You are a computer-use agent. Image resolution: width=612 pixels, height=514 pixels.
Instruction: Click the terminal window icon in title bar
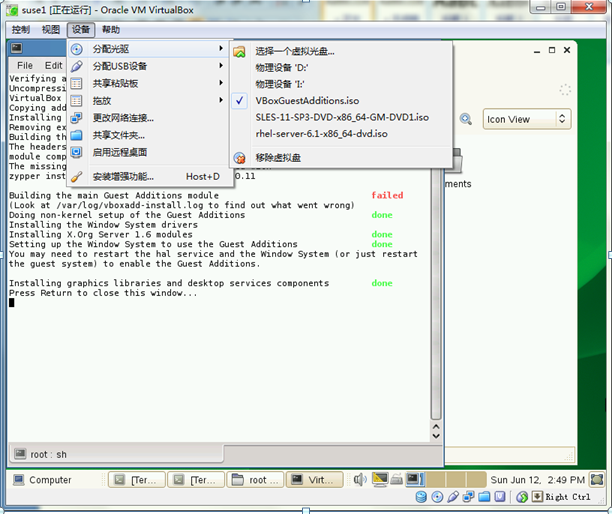click(16, 48)
